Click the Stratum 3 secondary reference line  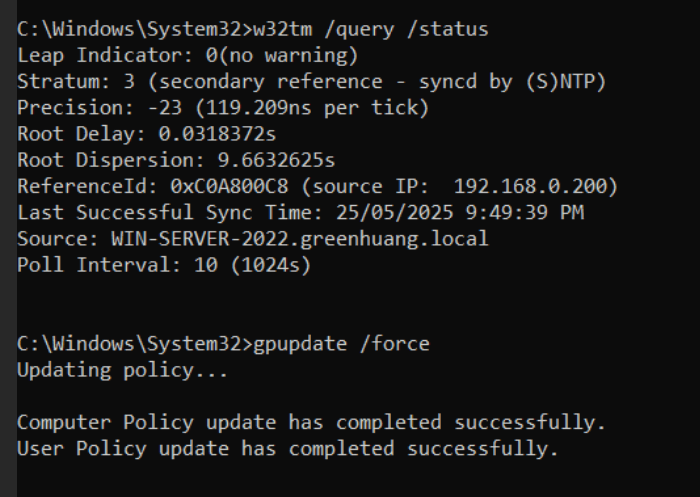coord(312,82)
